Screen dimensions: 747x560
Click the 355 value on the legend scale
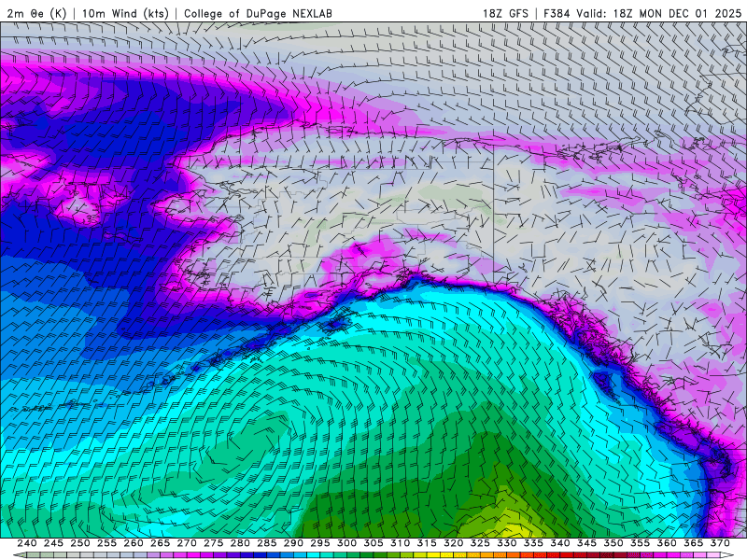tap(641, 543)
